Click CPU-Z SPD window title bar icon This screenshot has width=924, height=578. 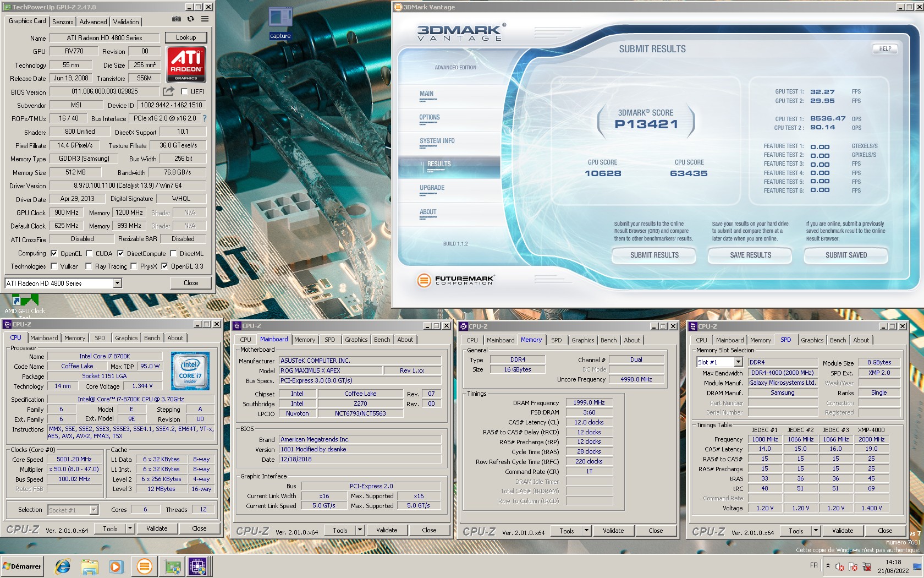click(693, 326)
